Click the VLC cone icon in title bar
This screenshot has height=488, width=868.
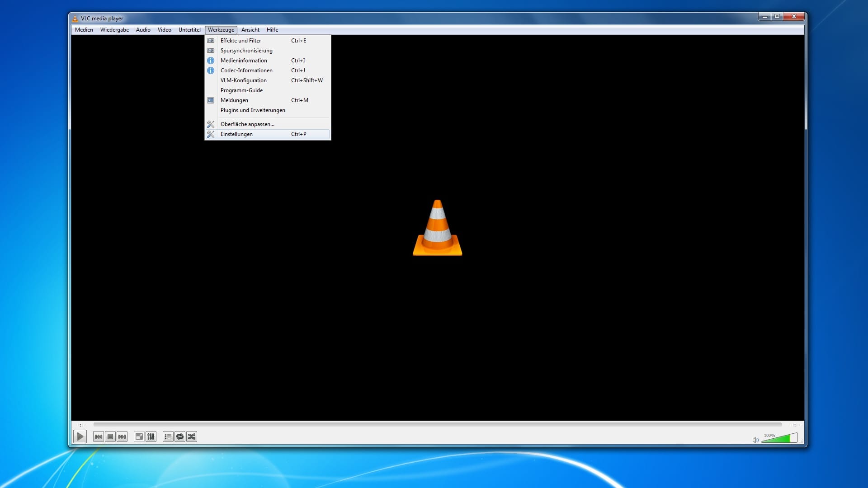point(75,19)
